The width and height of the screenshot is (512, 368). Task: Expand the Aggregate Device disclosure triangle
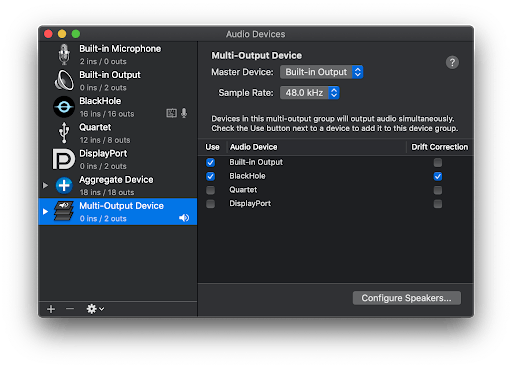click(46, 185)
